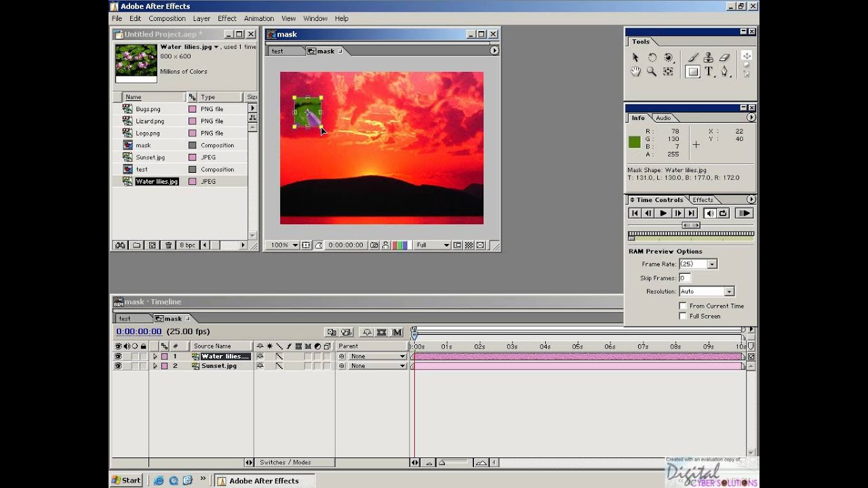Expand the Water lilies layer properties triangle

[x=155, y=357]
